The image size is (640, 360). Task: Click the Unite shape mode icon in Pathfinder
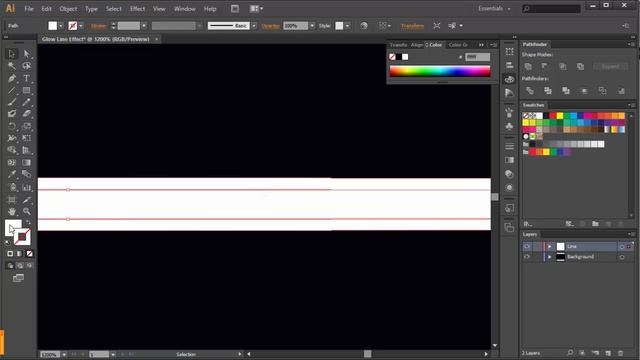point(528,66)
